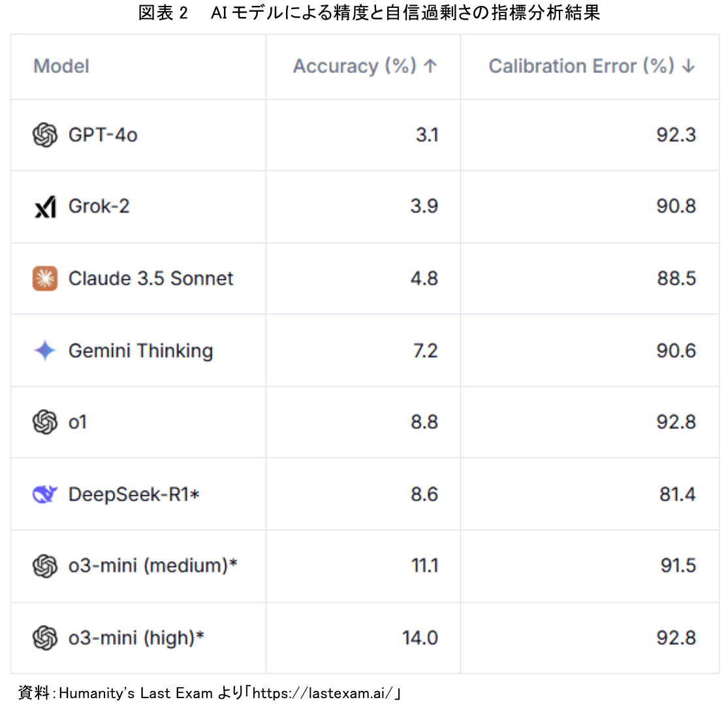Click the DeepSeek-R1* model name
This screenshot has height=704, width=728.
[133, 494]
